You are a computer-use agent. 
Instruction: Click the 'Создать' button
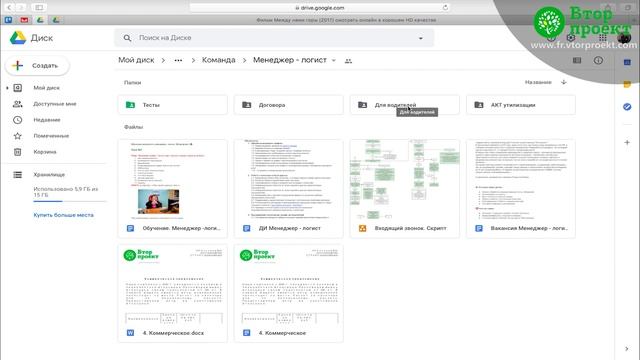point(37,65)
